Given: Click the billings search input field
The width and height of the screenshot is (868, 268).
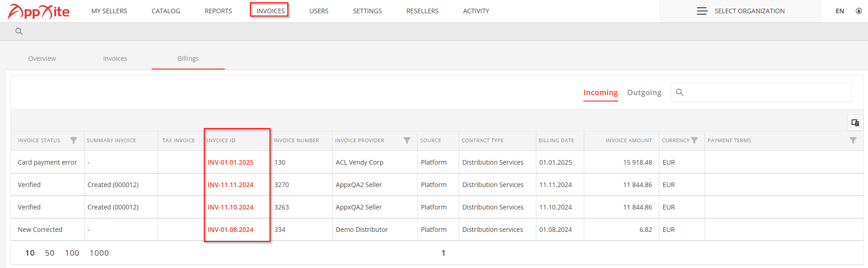Looking at the screenshot, I should point(761,92).
